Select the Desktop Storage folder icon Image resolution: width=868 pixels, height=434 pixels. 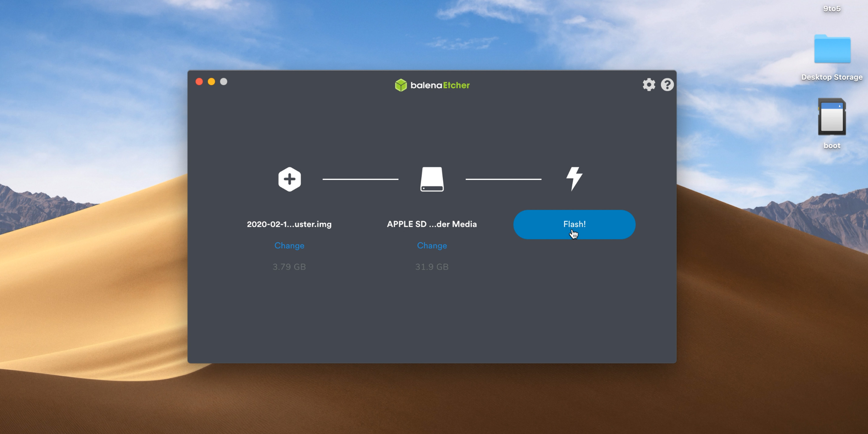tap(832, 49)
